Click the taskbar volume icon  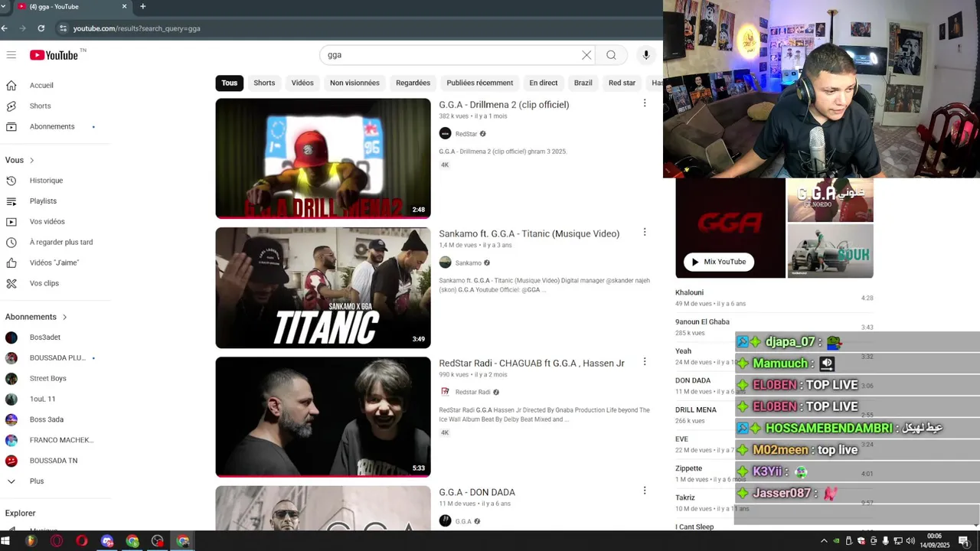point(910,541)
